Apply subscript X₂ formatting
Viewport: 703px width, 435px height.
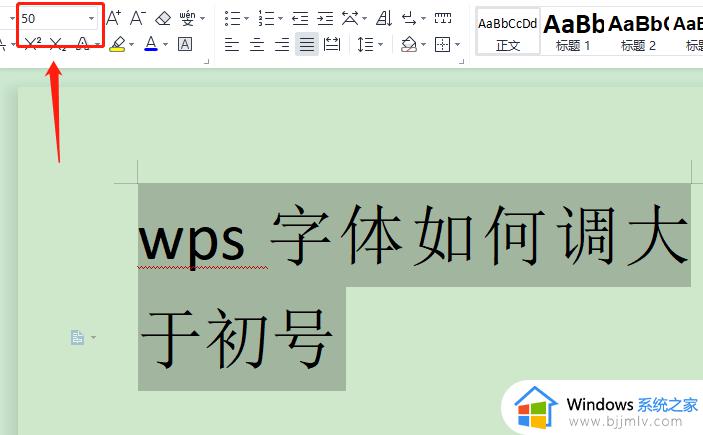coord(58,44)
